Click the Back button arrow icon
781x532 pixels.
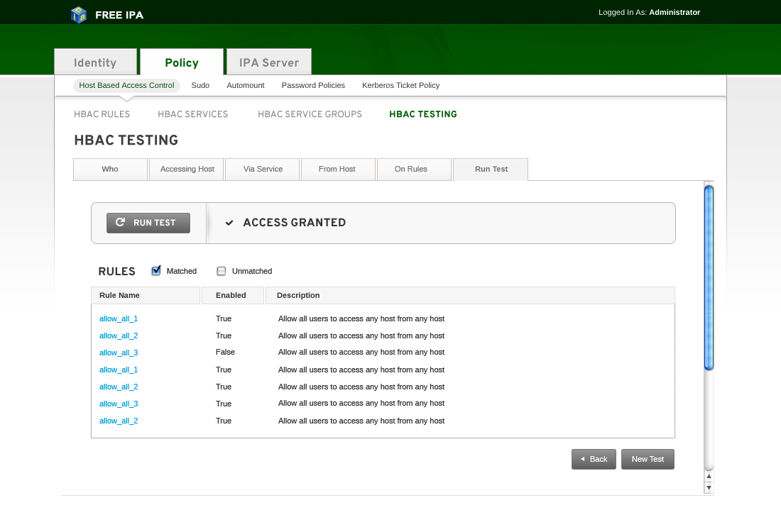[583, 459]
